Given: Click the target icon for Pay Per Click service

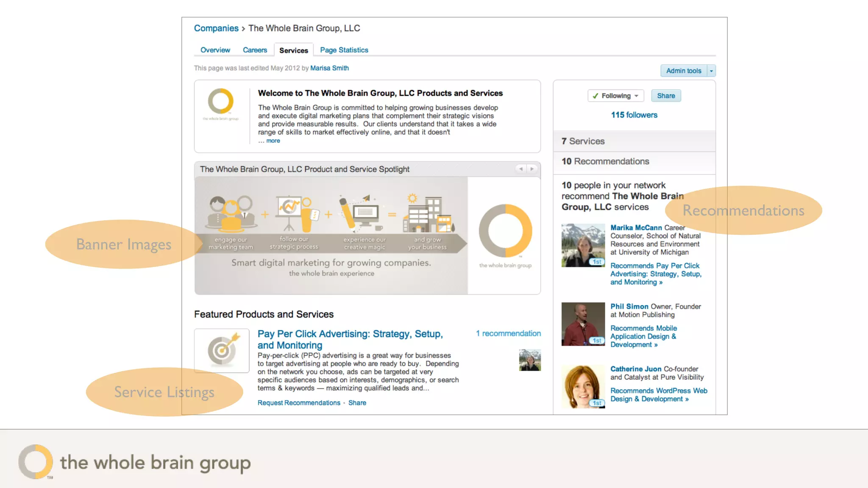Looking at the screenshot, I should (x=222, y=351).
